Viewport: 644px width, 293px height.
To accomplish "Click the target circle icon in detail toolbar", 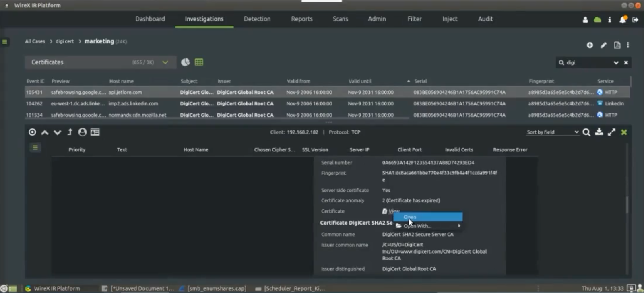I will [x=32, y=132].
